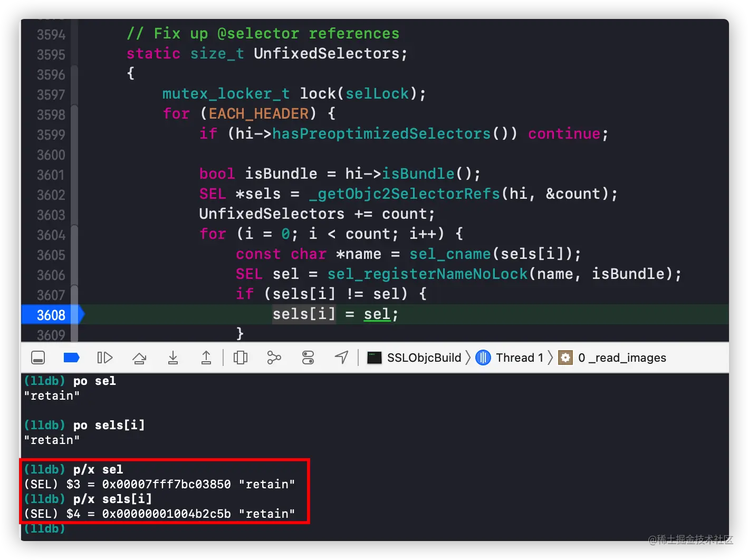Click 'isBundle()' method call on line 3601
Image resolution: width=748 pixels, height=560 pixels.
(x=427, y=174)
